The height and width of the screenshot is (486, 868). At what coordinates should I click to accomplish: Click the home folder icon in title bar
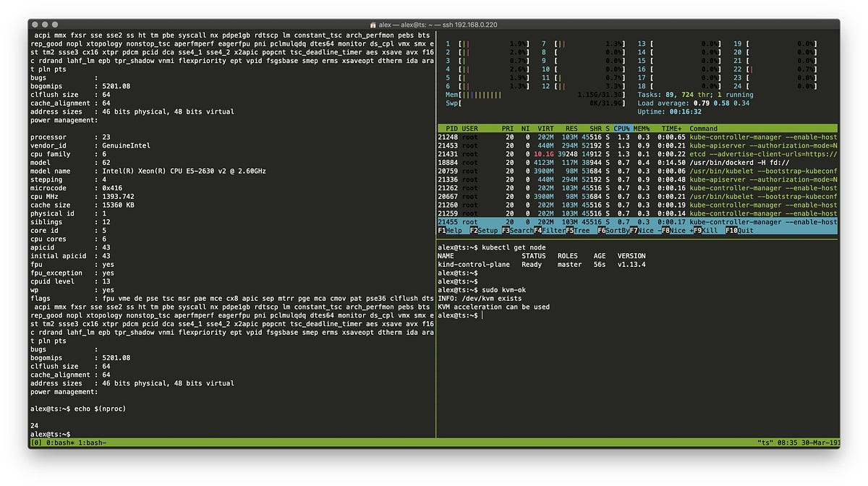(373, 25)
